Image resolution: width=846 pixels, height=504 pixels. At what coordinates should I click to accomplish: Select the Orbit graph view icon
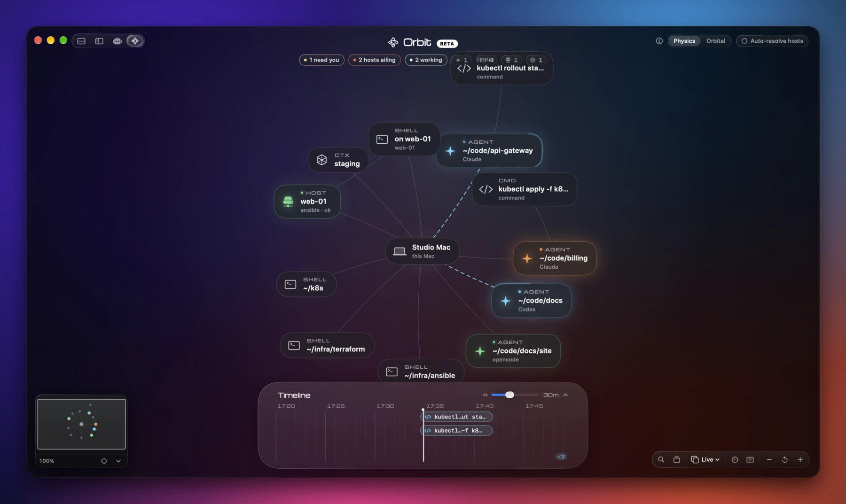click(135, 41)
